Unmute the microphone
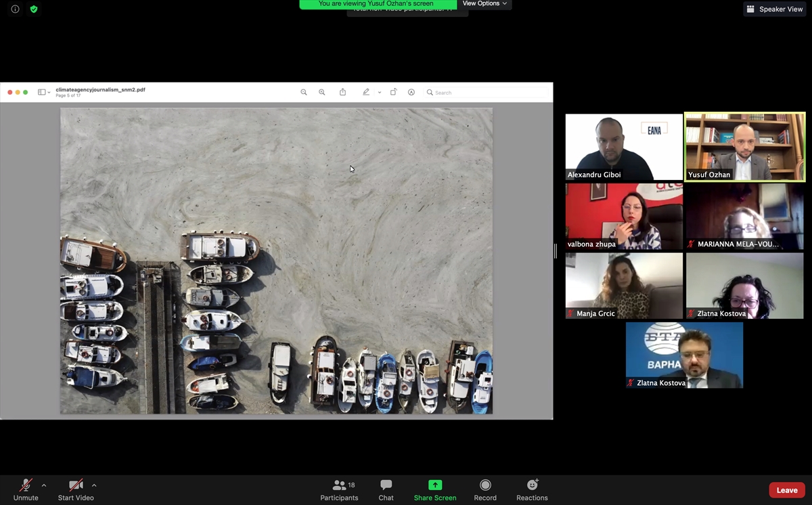Viewport: 812px width, 505px height. 26,489
